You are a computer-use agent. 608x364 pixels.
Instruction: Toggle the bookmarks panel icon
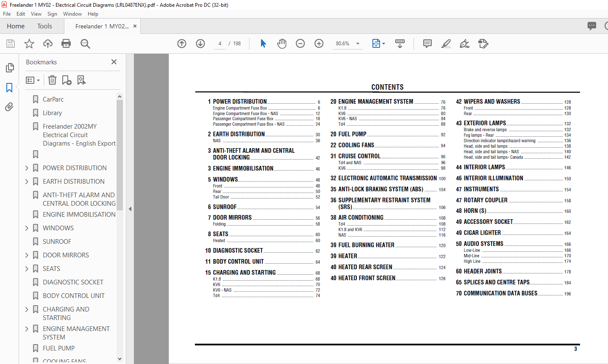click(x=9, y=88)
